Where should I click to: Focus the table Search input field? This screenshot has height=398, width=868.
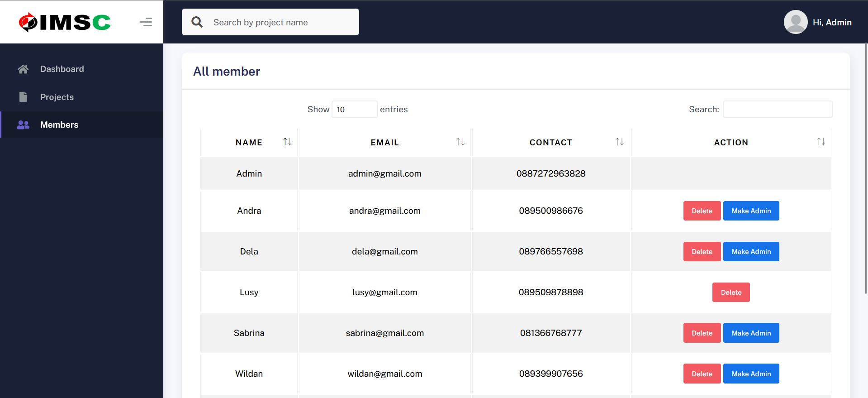tap(777, 110)
